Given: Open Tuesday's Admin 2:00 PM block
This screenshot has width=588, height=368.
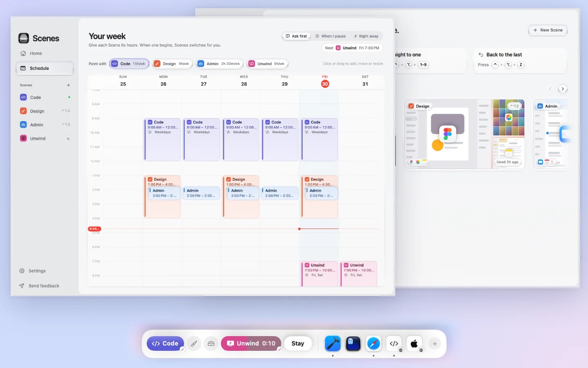Looking at the screenshot, I should point(201,193).
